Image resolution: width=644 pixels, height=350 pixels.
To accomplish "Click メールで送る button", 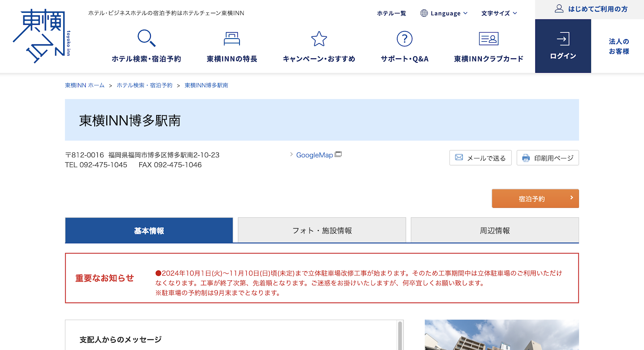I will [x=480, y=158].
